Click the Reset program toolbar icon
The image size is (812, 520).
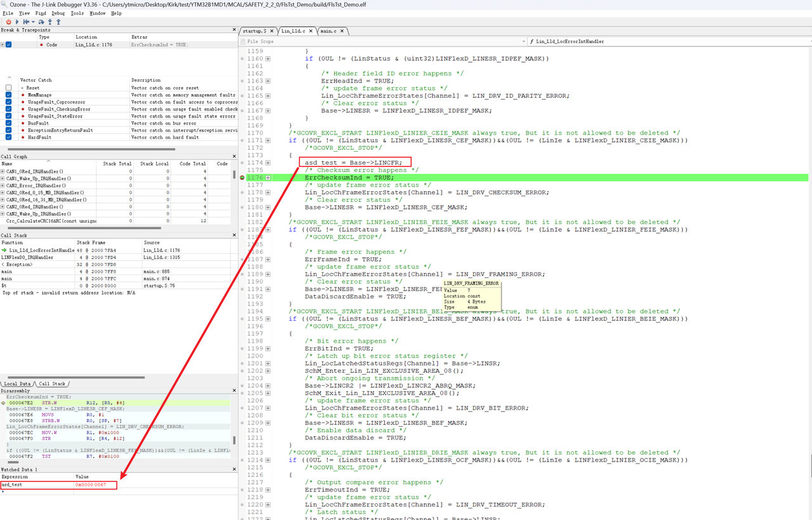point(27,22)
